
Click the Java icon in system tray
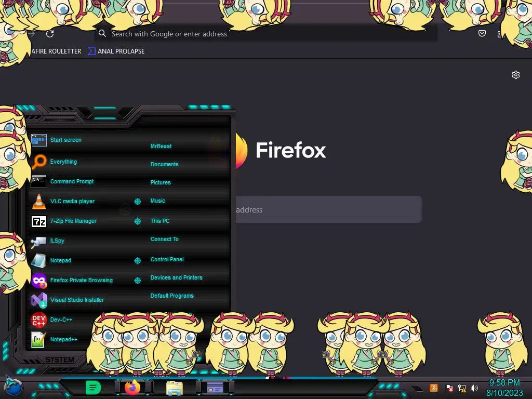point(433,388)
